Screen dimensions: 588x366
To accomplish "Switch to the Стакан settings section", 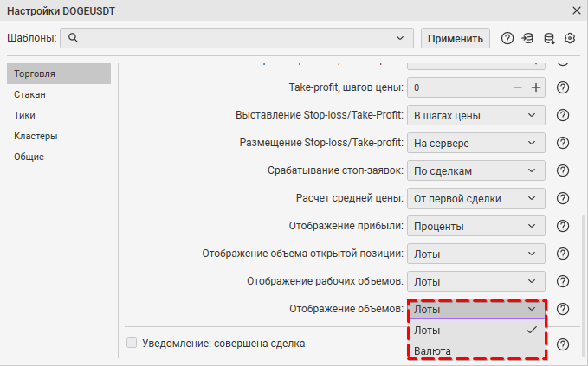I will click(30, 94).
